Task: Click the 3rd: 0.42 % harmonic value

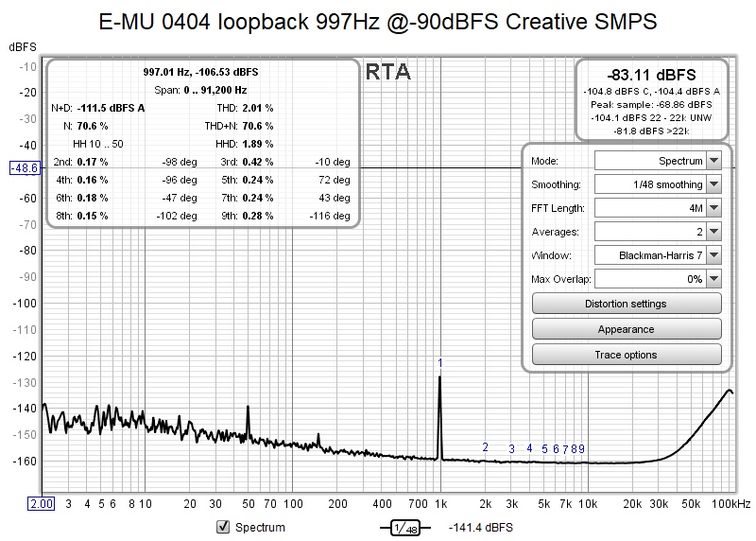Action: click(247, 162)
